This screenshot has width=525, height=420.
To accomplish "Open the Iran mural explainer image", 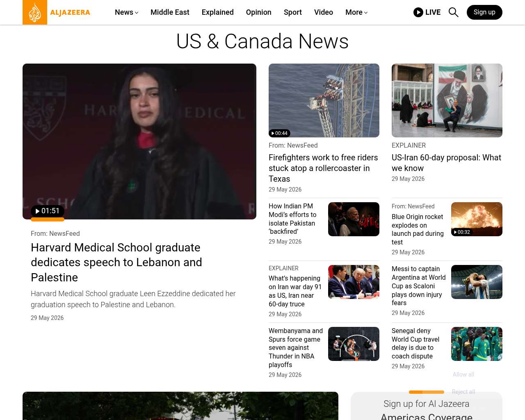I will pyautogui.click(x=447, y=100).
